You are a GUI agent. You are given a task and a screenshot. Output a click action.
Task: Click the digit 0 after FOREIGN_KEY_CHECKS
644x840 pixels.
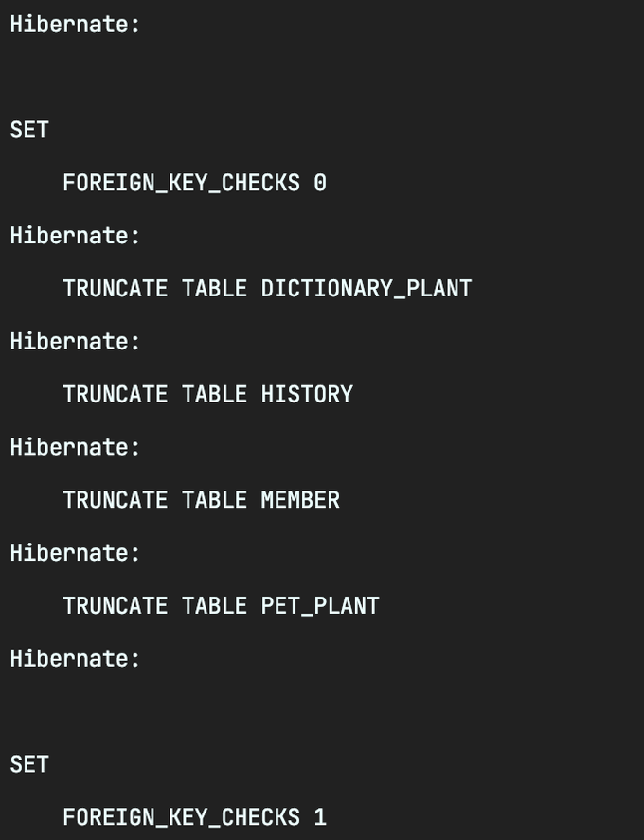coord(320,183)
